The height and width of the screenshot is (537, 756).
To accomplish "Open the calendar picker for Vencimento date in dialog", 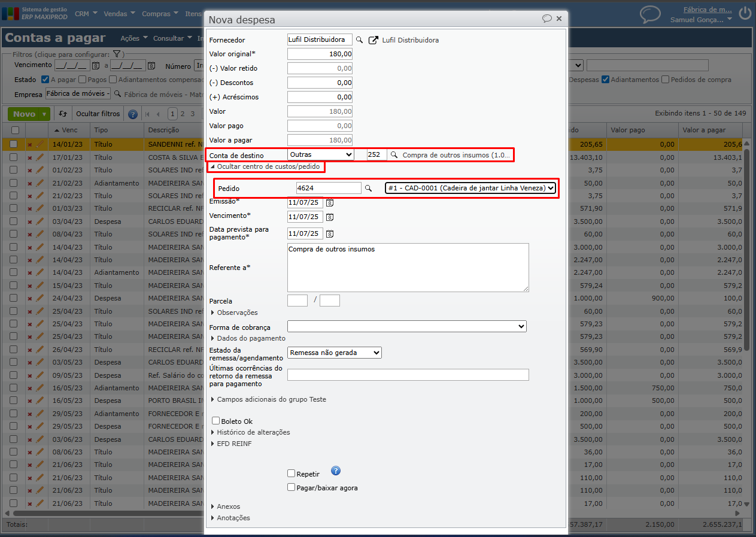I will point(329,217).
